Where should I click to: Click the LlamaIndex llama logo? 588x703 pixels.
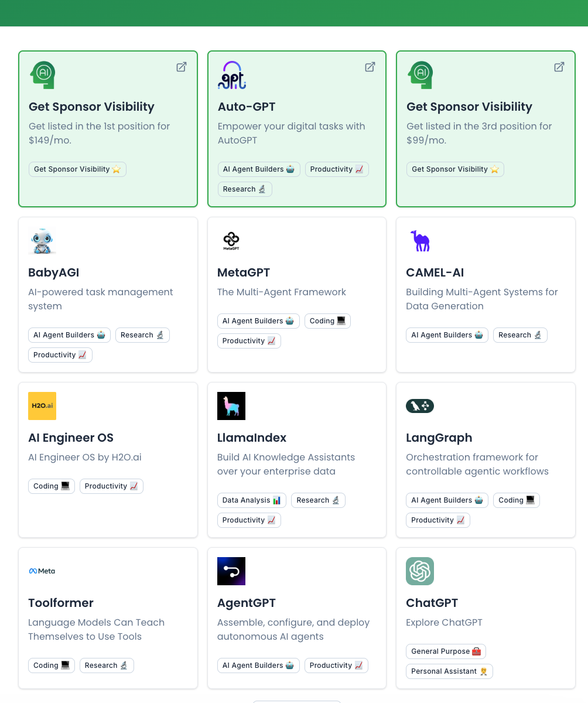pyautogui.click(x=231, y=406)
